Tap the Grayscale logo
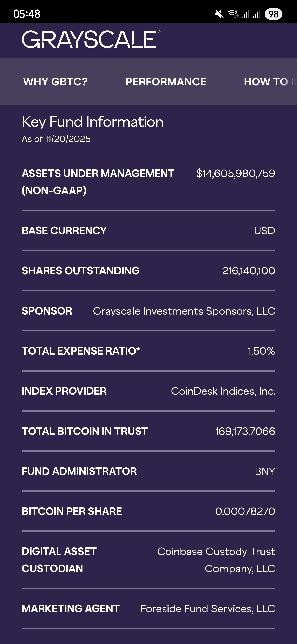The width and height of the screenshot is (297, 644). click(x=91, y=39)
